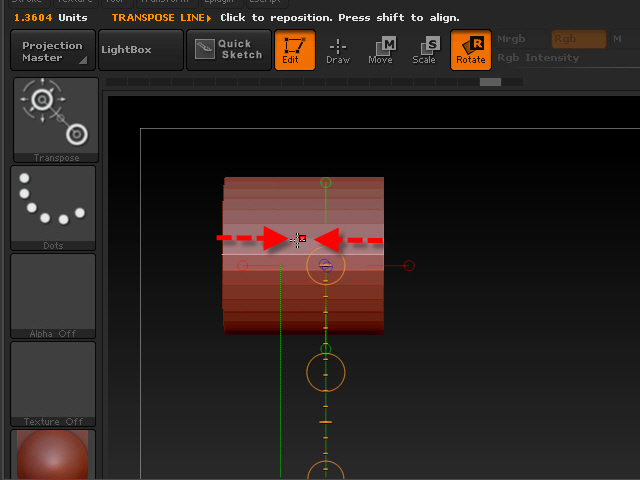The image size is (640, 480).
Task: Toggle the Rgb channel button
Action: pyautogui.click(x=579, y=39)
